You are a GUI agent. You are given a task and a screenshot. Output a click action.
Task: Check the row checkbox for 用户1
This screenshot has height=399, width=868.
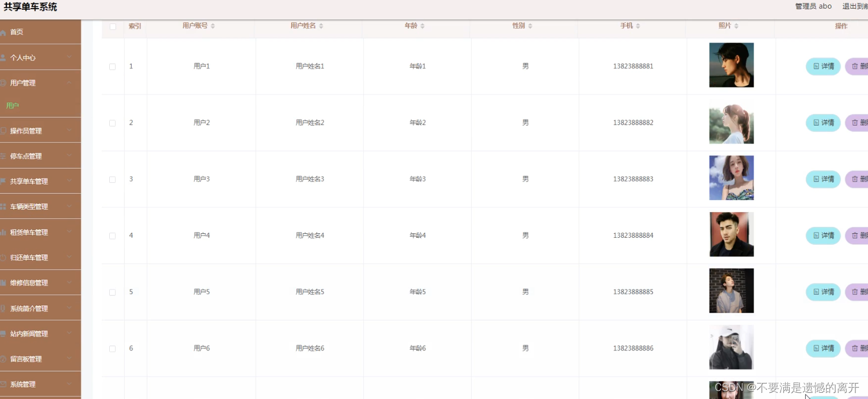click(x=113, y=66)
